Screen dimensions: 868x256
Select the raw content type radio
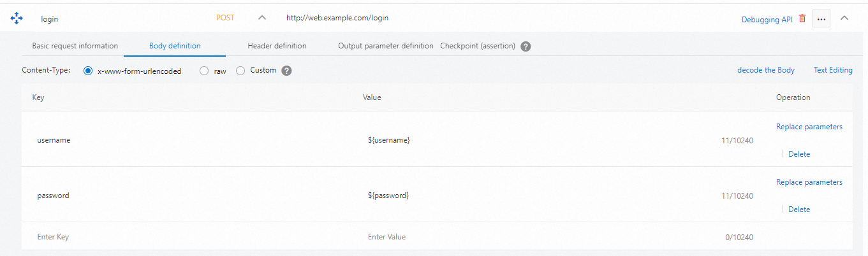click(204, 71)
